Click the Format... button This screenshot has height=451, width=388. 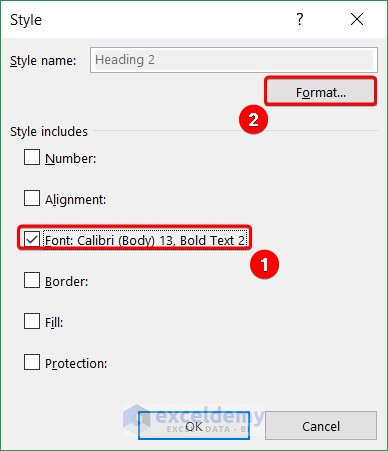click(x=321, y=92)
